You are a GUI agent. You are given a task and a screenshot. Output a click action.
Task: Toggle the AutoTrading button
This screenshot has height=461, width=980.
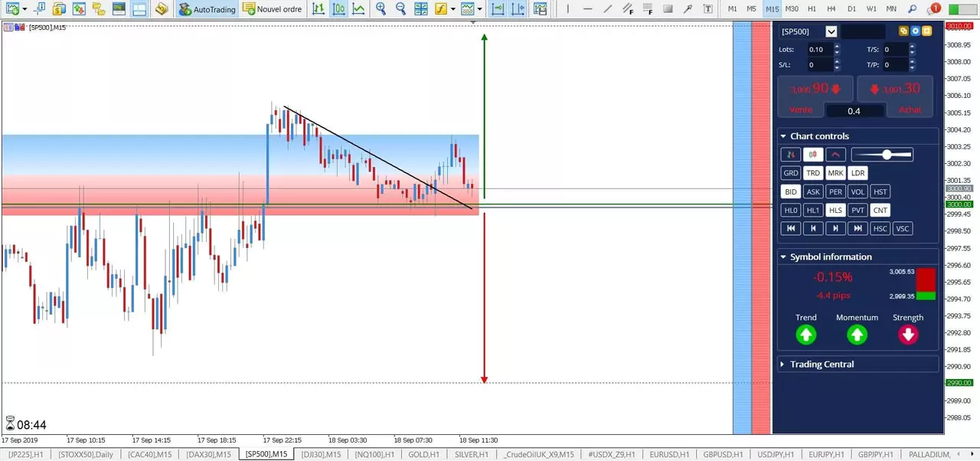click(x=207, y=9)
